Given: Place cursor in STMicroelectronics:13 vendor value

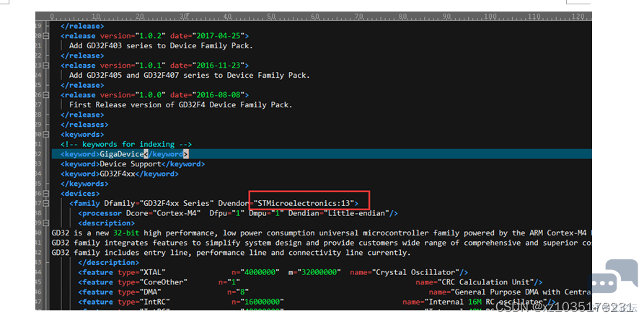Looking at the screenshot, I should click(x=304, y=203).
